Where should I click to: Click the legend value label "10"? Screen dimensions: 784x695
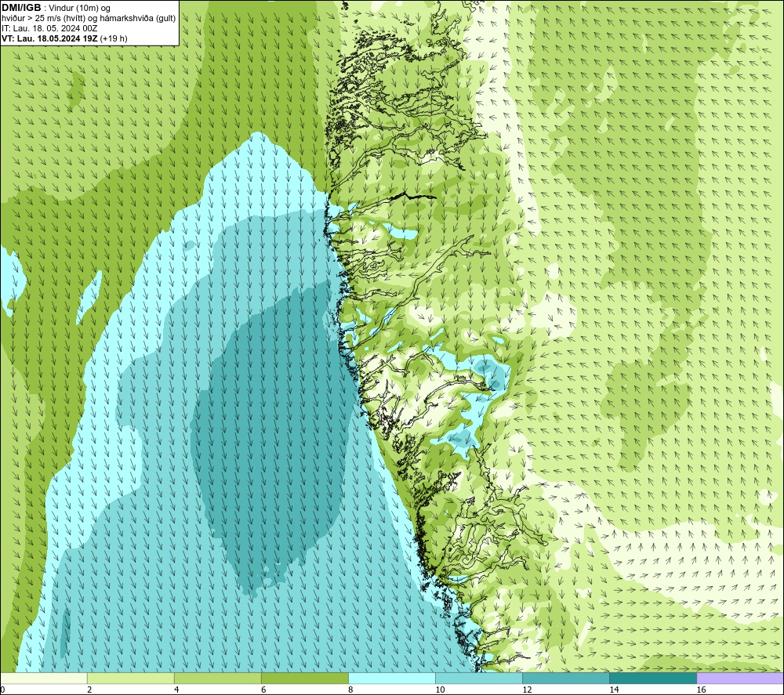coord(440,690)
